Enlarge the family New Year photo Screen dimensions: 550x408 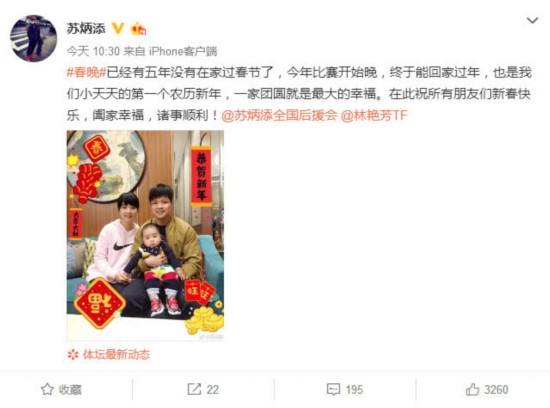145,235
